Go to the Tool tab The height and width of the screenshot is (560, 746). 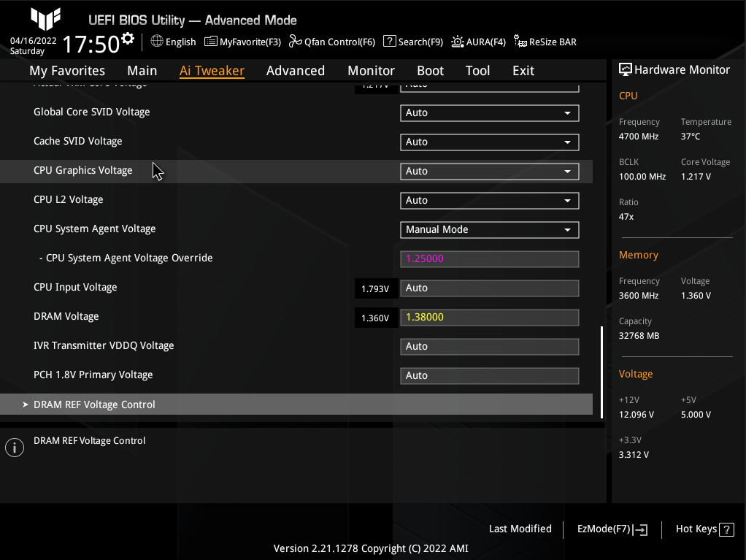477,70
